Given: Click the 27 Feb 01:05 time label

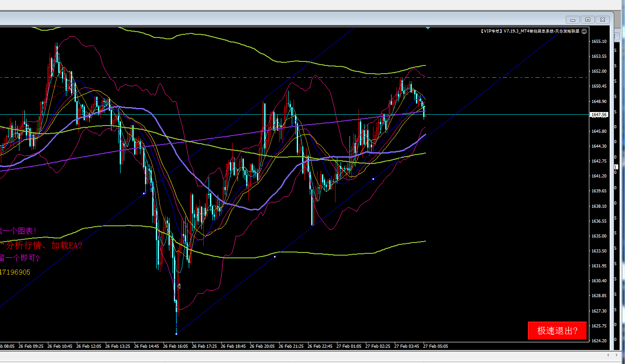Looking at the screenshot, I should 349,346.
